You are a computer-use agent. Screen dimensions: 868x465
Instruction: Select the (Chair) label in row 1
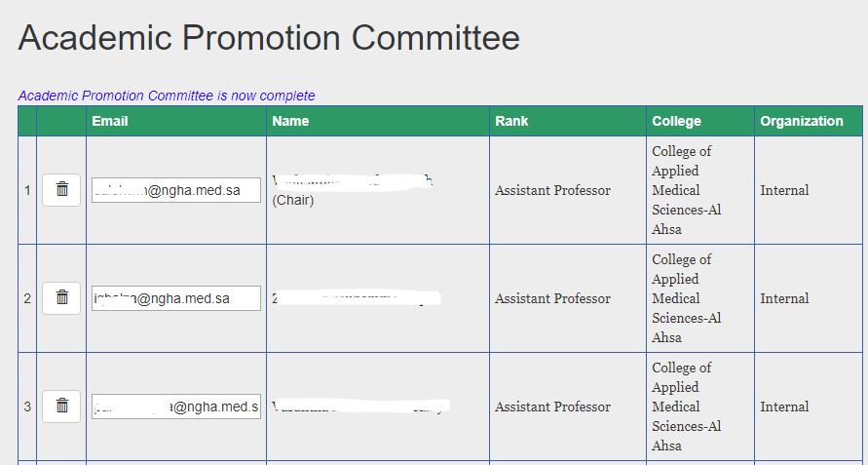pos(293,201)
